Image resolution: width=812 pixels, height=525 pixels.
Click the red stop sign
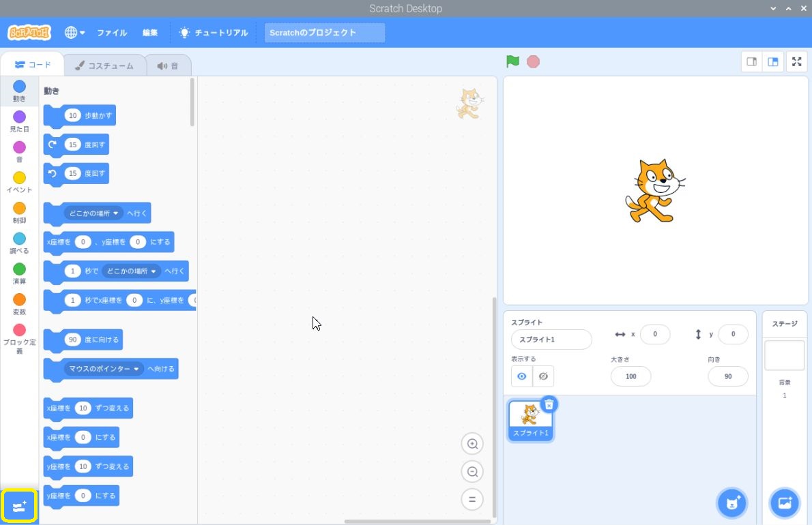tap(532, 61)
